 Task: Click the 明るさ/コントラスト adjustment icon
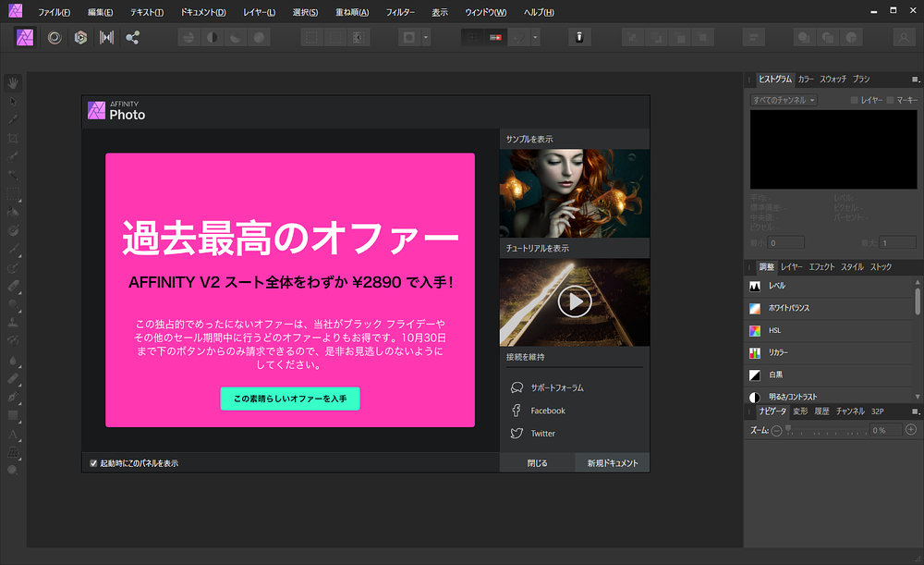[755, 397]
